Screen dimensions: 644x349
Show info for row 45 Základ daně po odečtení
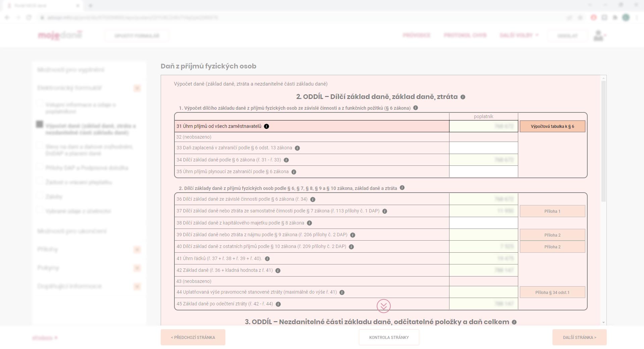pyautogui.click(x=278, y=304)
